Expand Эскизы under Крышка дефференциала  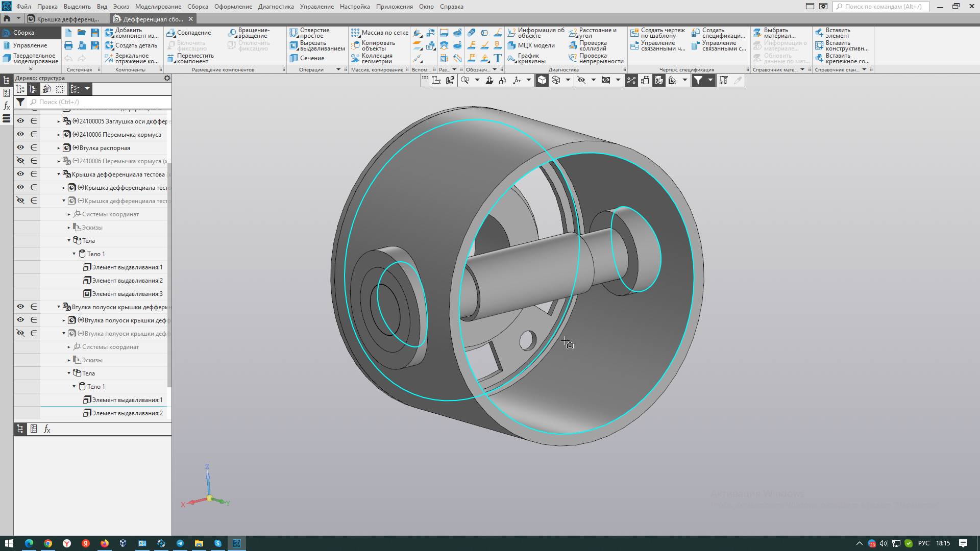click(x=69, y=228)
